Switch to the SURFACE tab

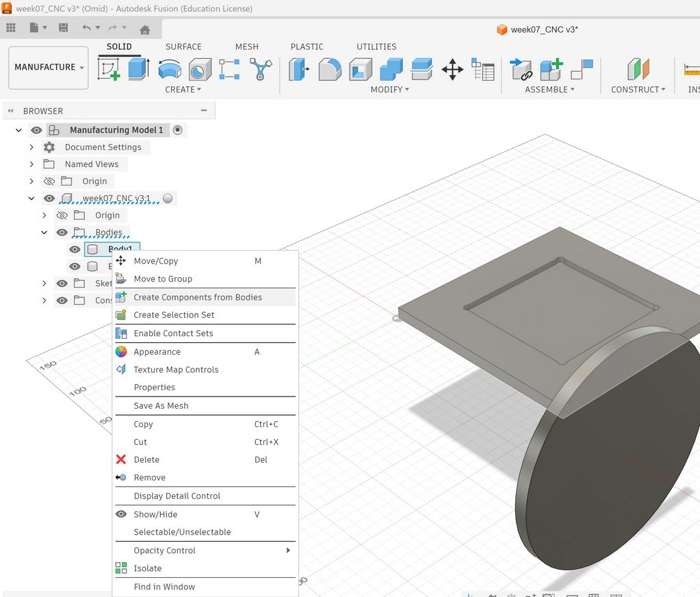point(183,47)
